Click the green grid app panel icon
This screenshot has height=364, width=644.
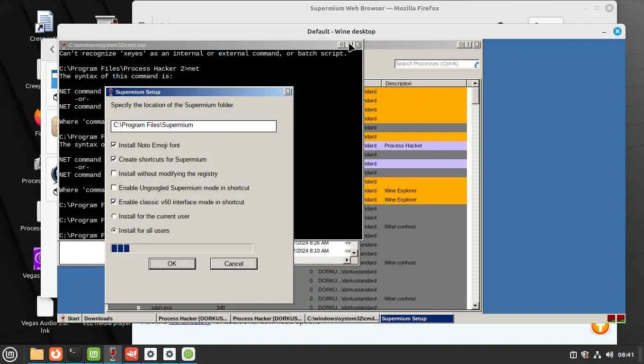click(188, 354)
